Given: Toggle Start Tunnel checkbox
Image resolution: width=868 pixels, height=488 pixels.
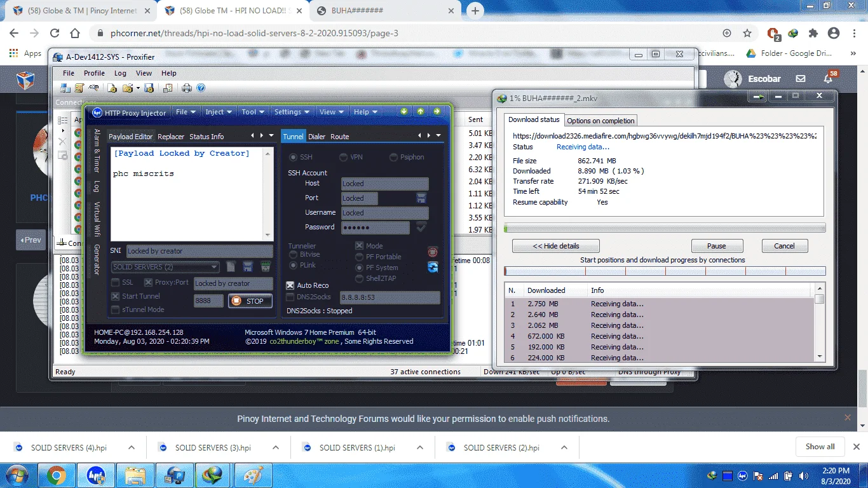Looking at the screenshot, I should (x=115, y=296).
